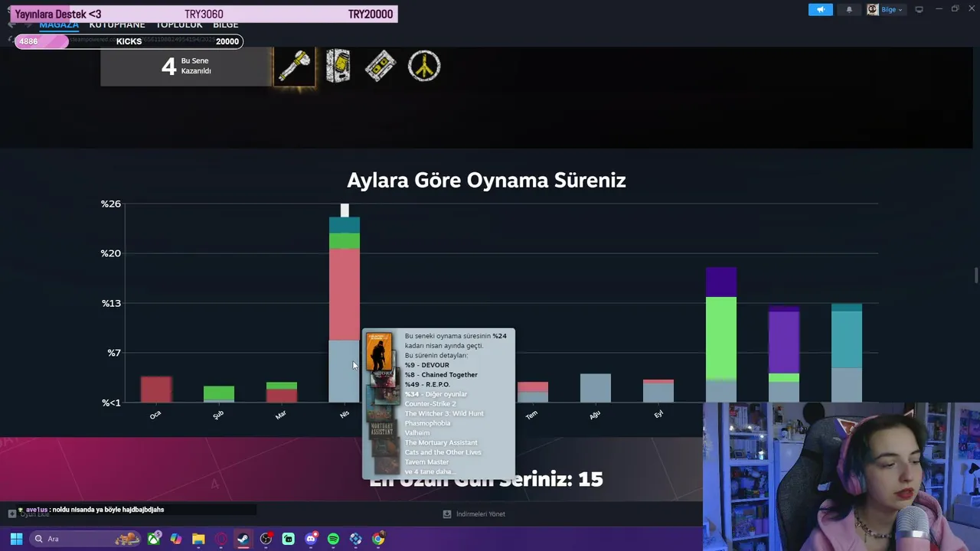Click the white top segment of April bar
The width and height of the screenshot is (980, 551).
[345, 210]
